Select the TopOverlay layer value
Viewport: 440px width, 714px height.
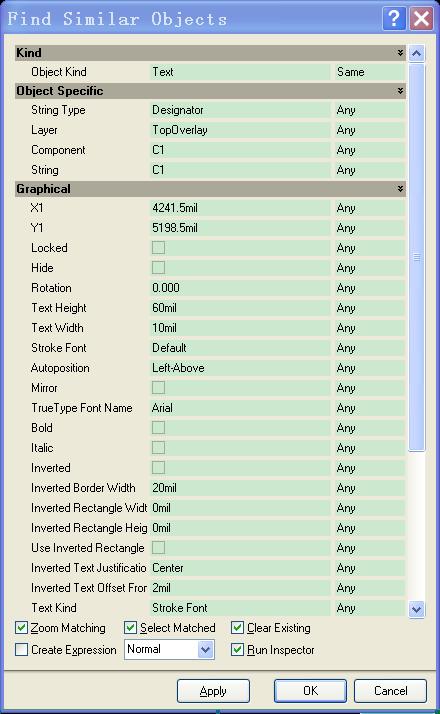click(240, 130)
